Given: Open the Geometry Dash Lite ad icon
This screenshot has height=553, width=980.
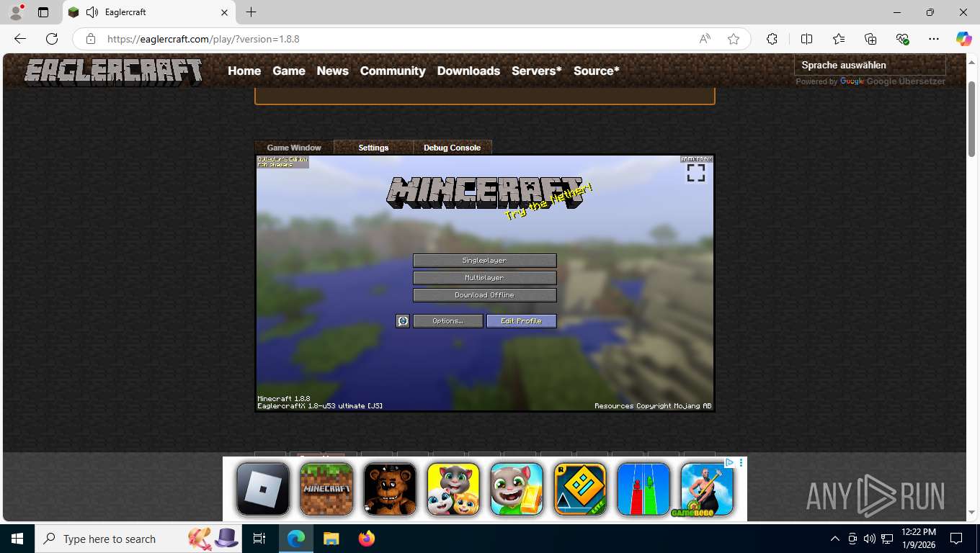Looking at the screenshot, I should tap(580, 489).
